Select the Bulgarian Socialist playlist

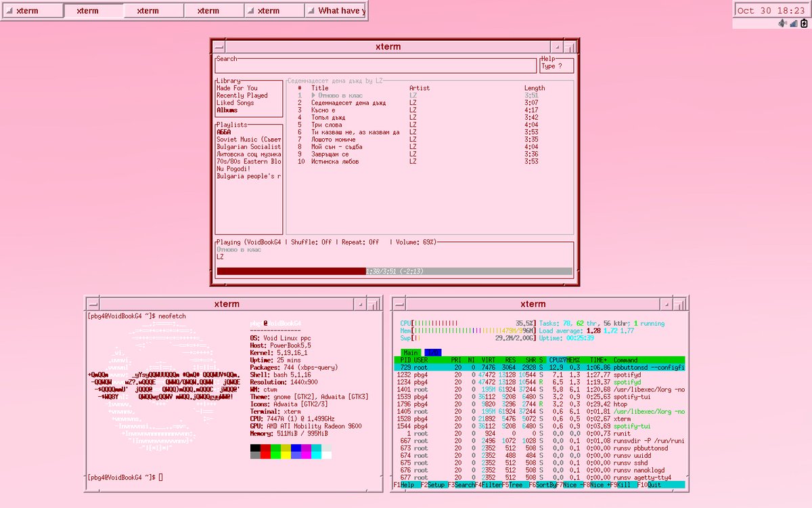[248, 147]
